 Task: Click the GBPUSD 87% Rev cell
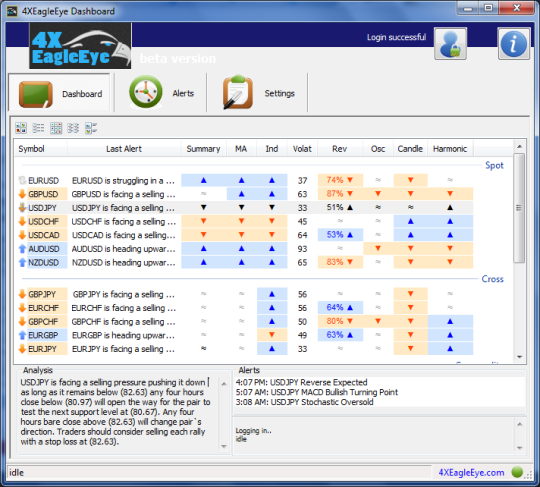coord(340,194)
